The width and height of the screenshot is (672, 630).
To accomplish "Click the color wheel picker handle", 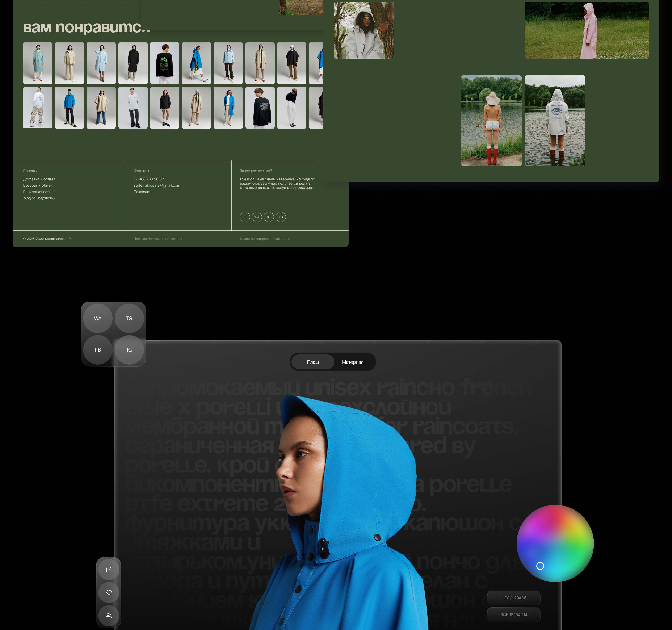I will click(x=540, y=566).
